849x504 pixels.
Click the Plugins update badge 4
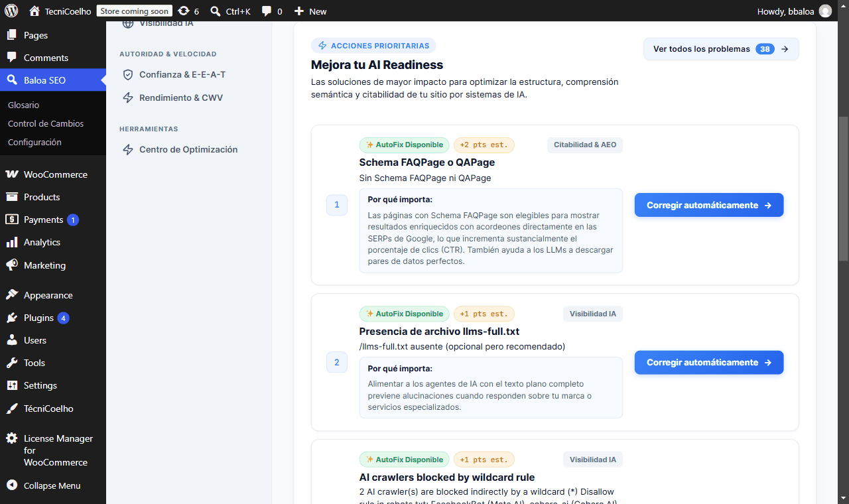[63, 318]
